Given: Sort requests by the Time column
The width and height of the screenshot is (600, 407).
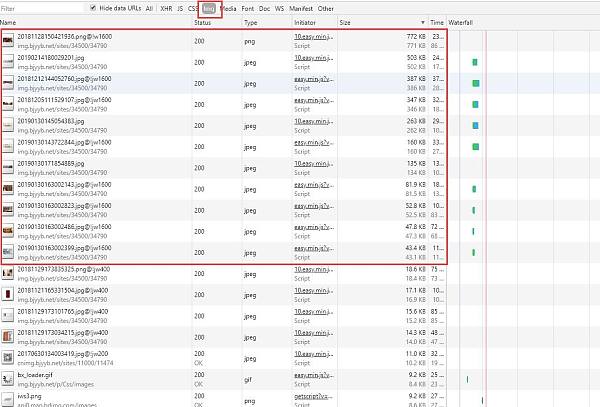Looking at the screenshot, I should pos(436,21).
